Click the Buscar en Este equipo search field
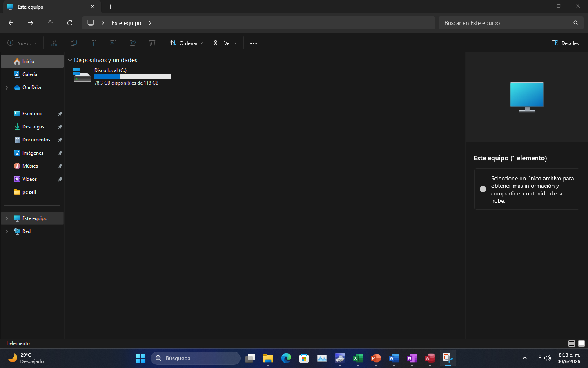Image resolution: width=588 pixels, height=368 pixels. pyautogui.click(x=511, y=23)
